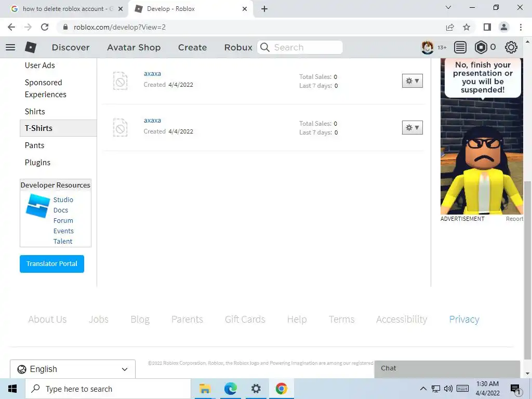Viewport: 532px width, 399px height.
Task: Select Sponsored Experiences in the sidebar
Action: (46, 88)
